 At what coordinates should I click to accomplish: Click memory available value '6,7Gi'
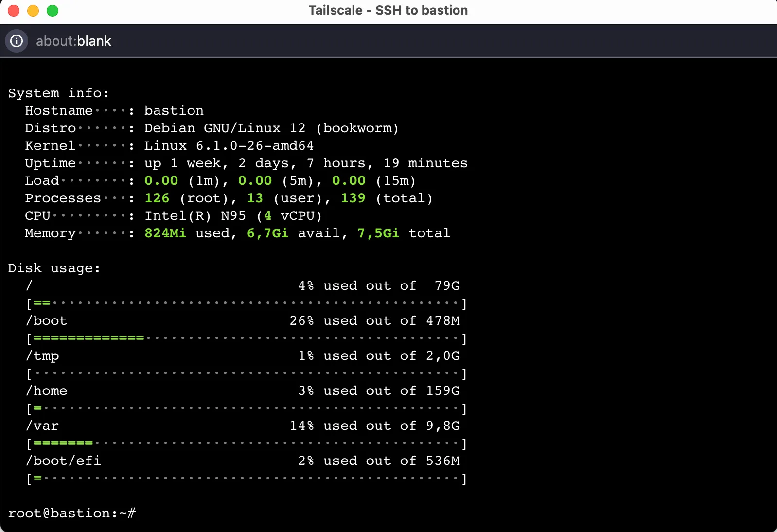267,233
